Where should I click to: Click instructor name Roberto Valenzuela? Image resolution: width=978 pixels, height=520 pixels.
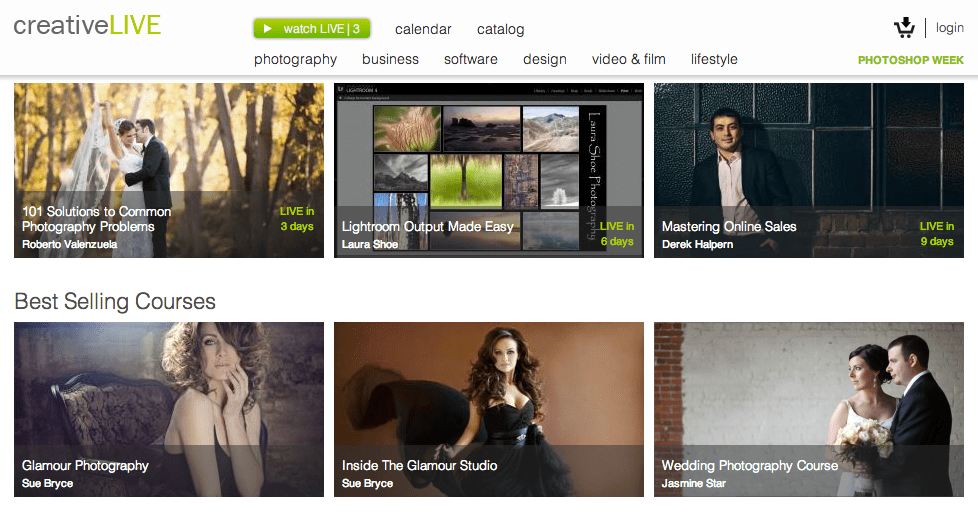tap(70, 244)
